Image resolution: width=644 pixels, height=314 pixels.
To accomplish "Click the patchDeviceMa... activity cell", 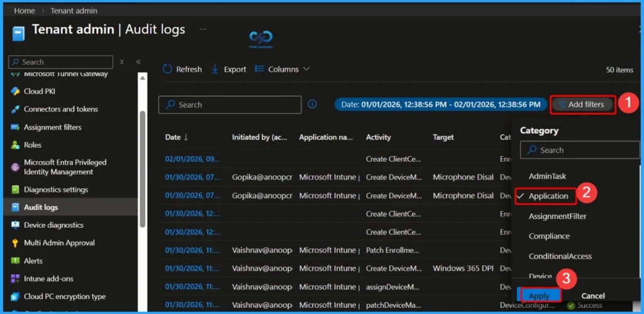I will coord(394,305).
